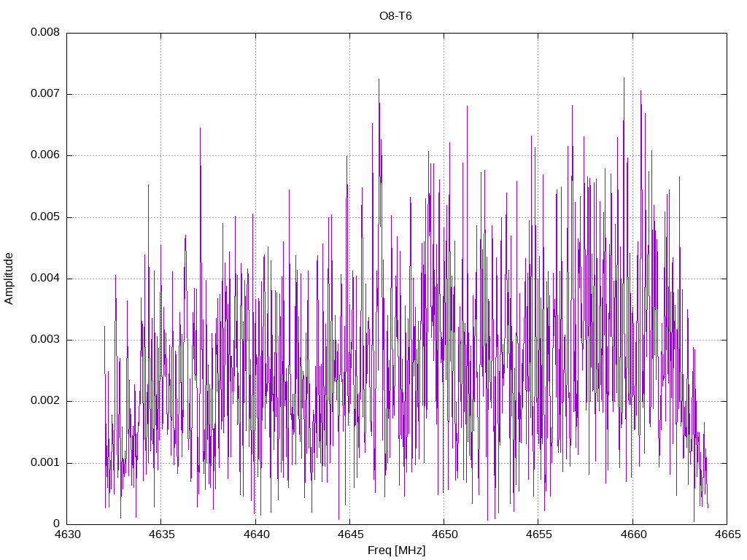Screen dimensions: 747x560
Task: Click the 0.006 y-axis tick label
Action: [x=45, y=155]
